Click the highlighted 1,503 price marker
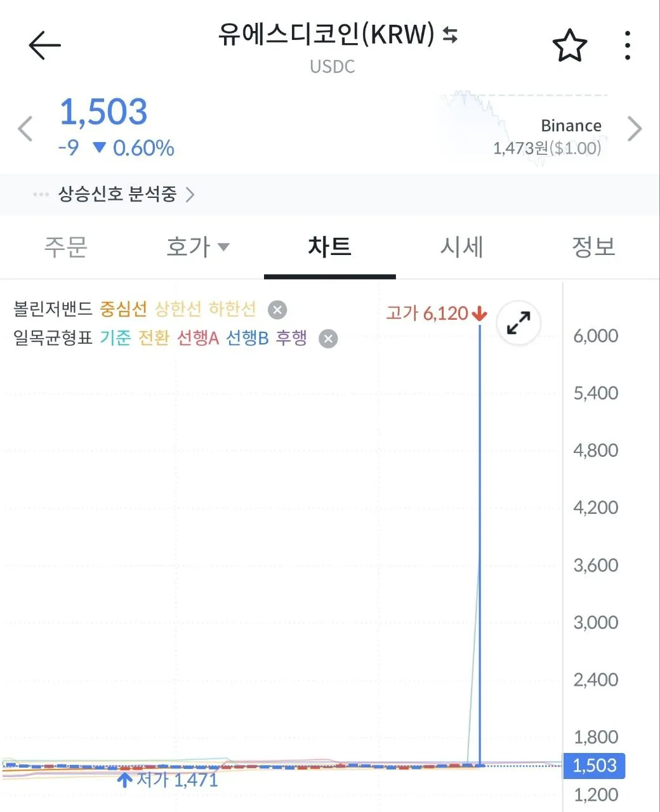 [x=594, y=766]
